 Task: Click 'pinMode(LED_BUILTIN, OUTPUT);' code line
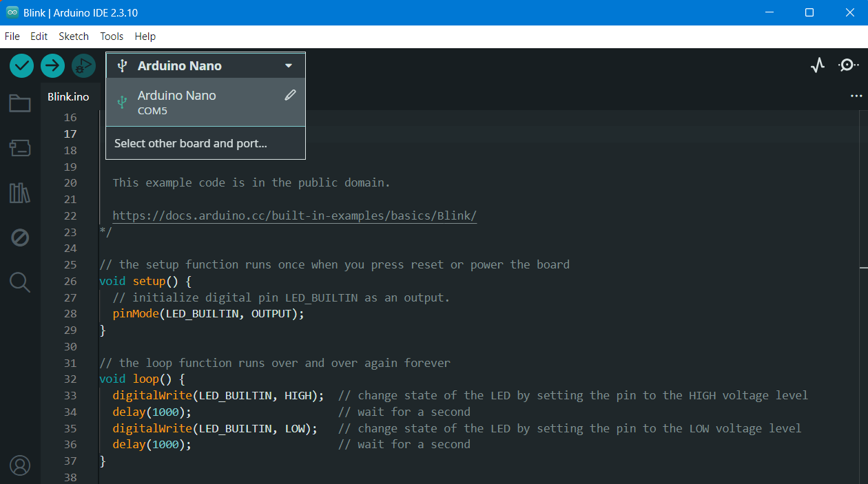pyautogui.click(x=208, y=314)
